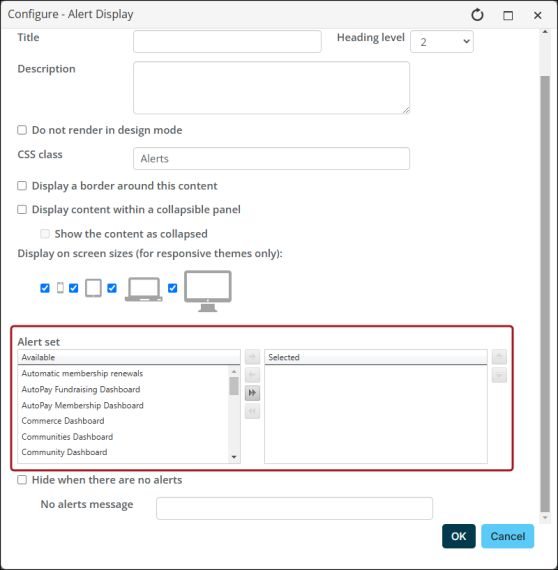Image resolution: width=558 pixels, height=570 pixels.
Task: Click the Available list scroll-down arrow
Action: coord(234,457)
